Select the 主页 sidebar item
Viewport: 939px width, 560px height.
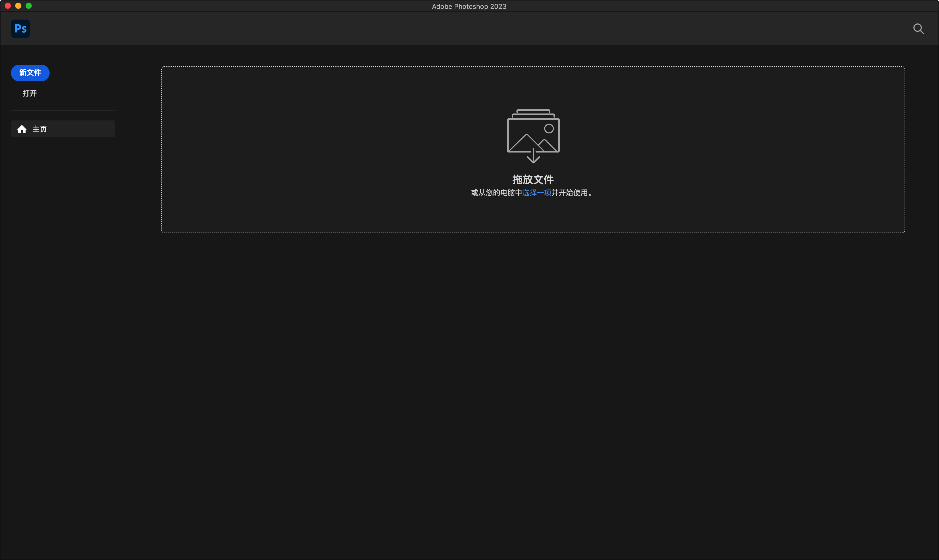63,129
